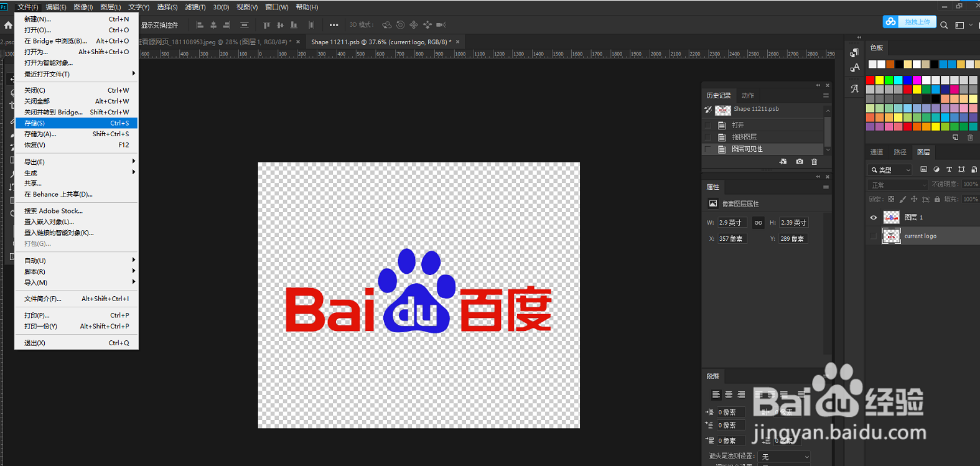
Task: Expand the 最近打开文件(T) submenu
Action: 76,74
